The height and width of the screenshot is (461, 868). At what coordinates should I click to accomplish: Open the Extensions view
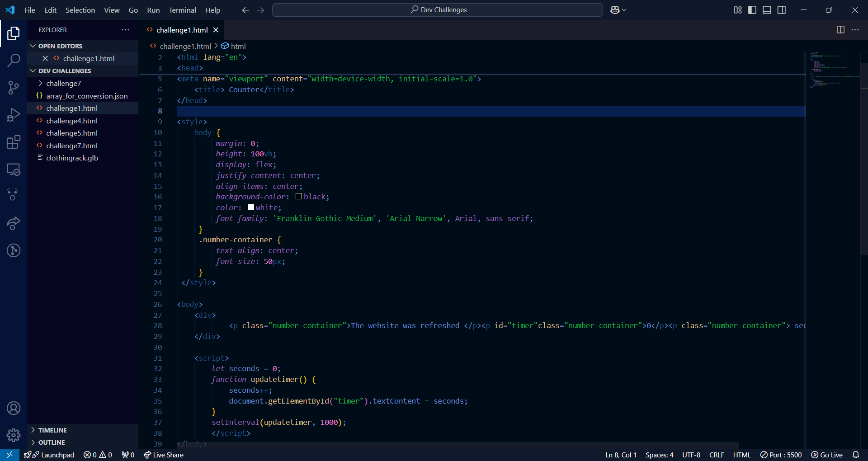[14, 142]
